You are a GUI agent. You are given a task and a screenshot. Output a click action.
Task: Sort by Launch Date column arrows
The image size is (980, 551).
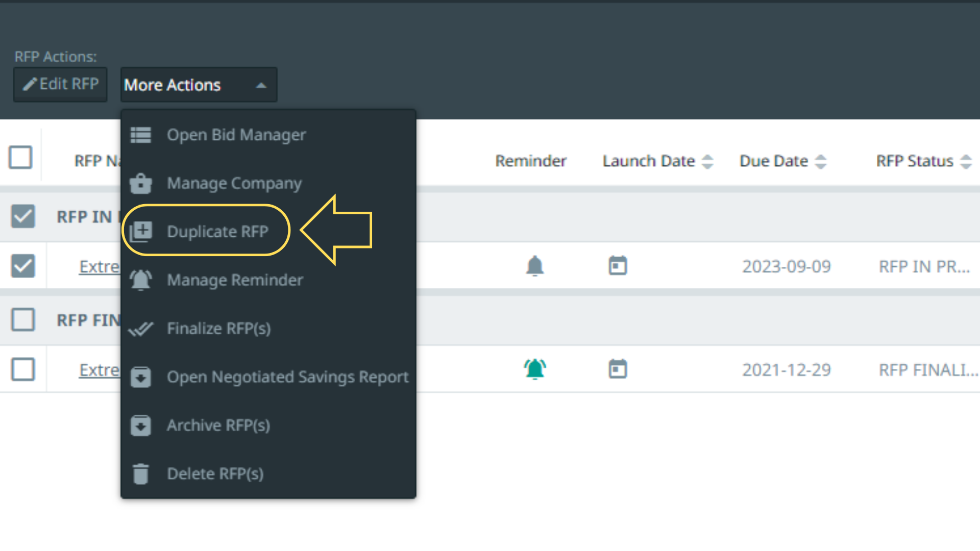(x=707, y=162)
